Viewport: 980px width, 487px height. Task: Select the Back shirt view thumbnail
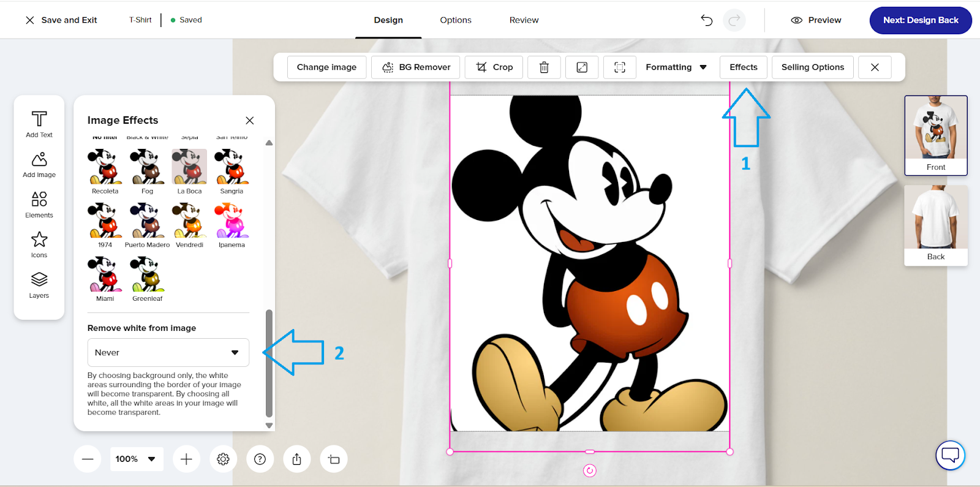[935, 224]
